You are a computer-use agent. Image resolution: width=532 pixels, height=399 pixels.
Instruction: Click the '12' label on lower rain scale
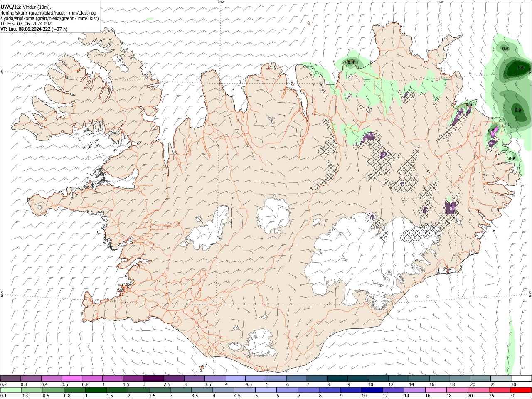tap(386, 396)
